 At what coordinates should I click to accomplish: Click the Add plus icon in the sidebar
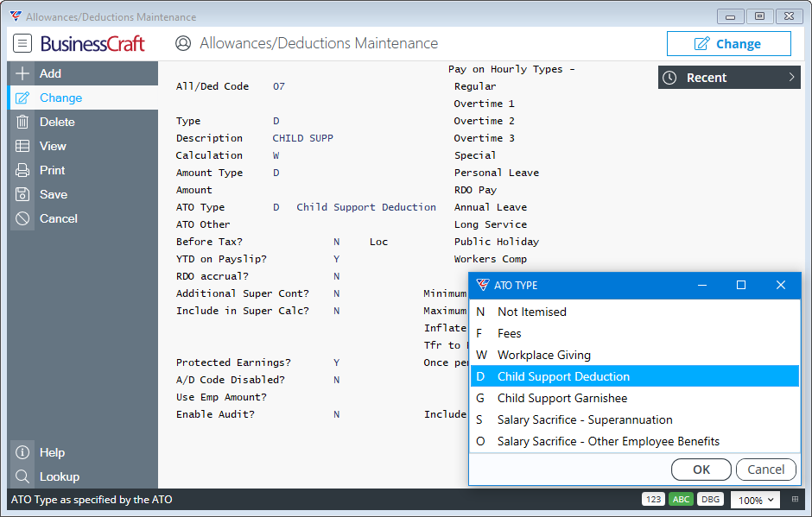pyautogui.click(x=22, y=73)
